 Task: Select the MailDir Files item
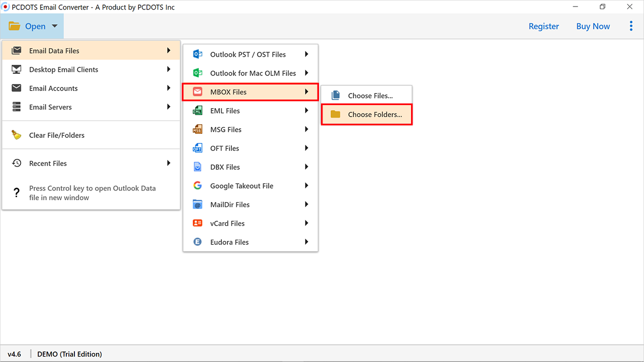251,204
